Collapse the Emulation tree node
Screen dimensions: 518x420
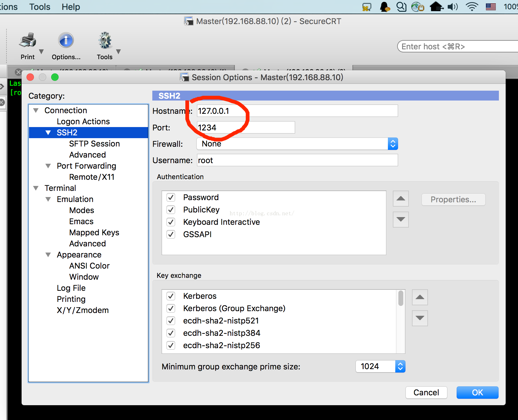coord(48,199)
